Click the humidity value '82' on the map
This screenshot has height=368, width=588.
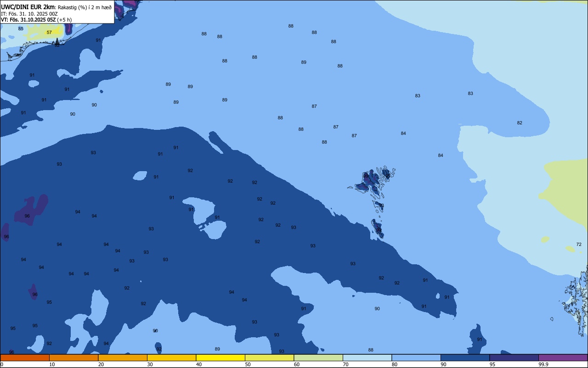pos(520,123)
